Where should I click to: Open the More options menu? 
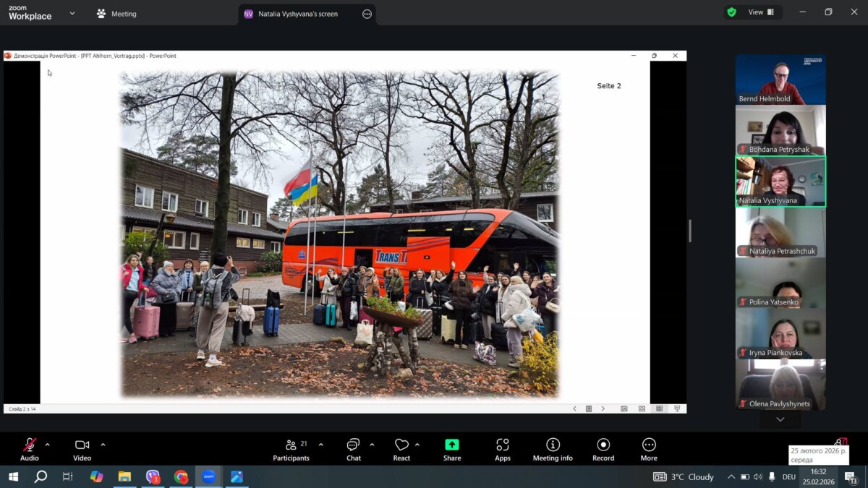click(649, 448)
